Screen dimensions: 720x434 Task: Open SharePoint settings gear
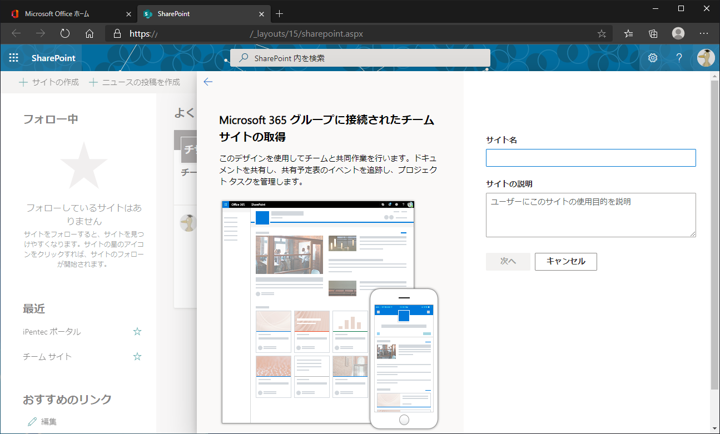(652, 58)
